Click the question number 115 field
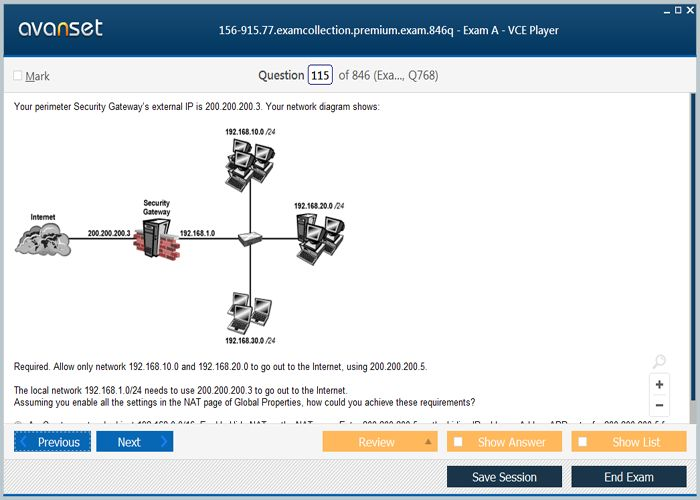The width and height of the screenshot is (700, 500). (x=320, y=75)
